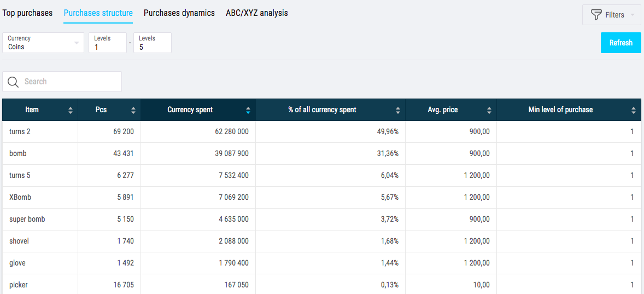Click the 49,96% share value
The image size is (644, 294).
coord(389,131)
